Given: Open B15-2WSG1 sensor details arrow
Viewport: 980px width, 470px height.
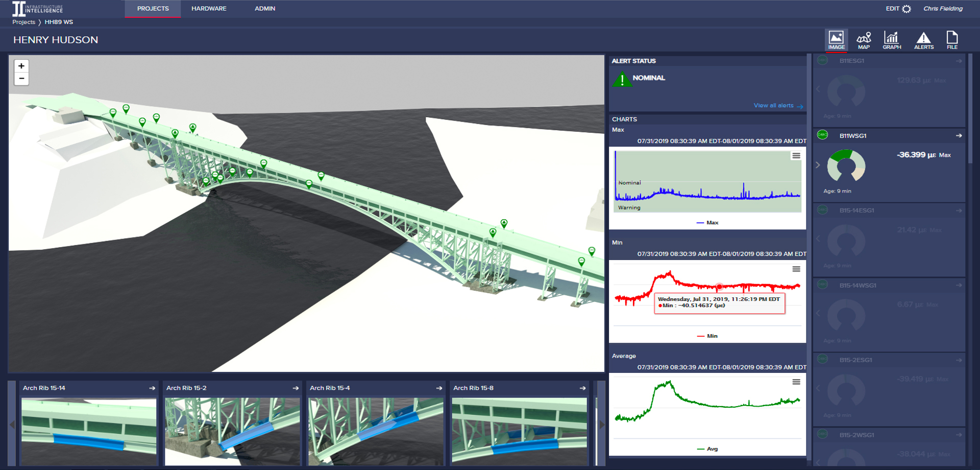Looking at the screenshot, I should tap(959, 435).
